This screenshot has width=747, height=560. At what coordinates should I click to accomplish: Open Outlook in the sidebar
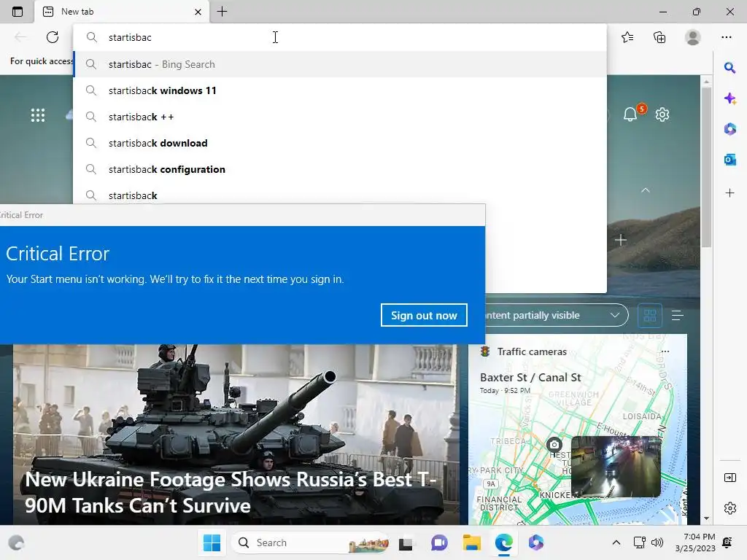coord(729,160)
